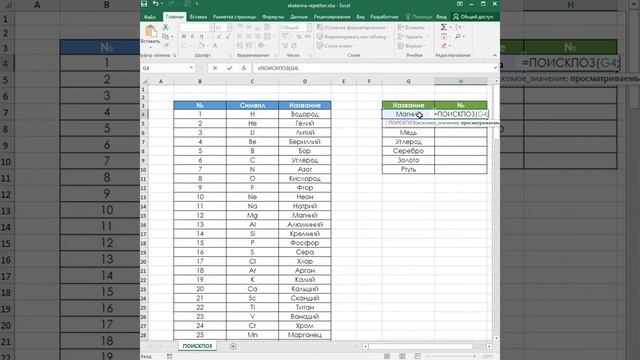Click the horizontal scrollbar right arrow

489,347
